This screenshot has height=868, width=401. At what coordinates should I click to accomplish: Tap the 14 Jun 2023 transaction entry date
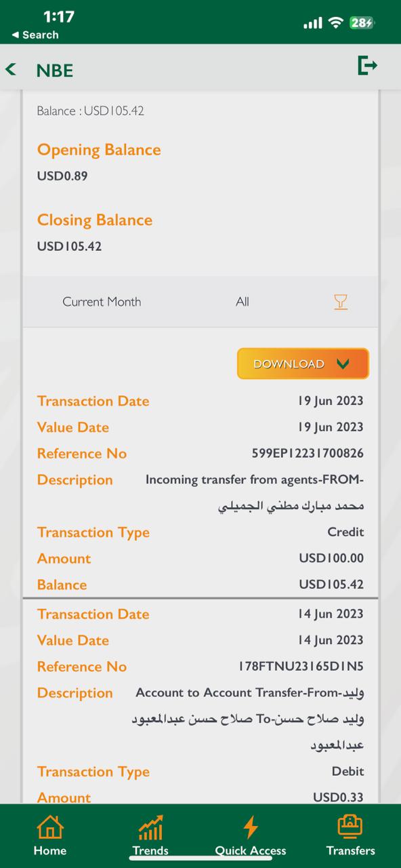point(331,614)
